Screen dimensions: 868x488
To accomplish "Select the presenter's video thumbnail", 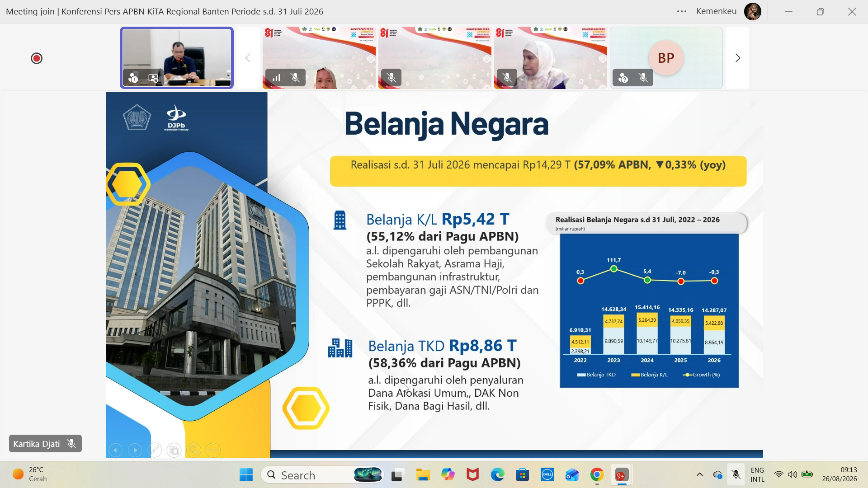I will pyautogui.click(x=177, y=58).
